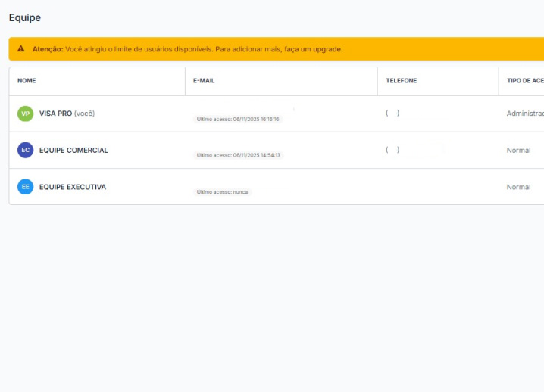Click the last access badge showing 14:54:13
544x392 pixels.
(238, 155)
